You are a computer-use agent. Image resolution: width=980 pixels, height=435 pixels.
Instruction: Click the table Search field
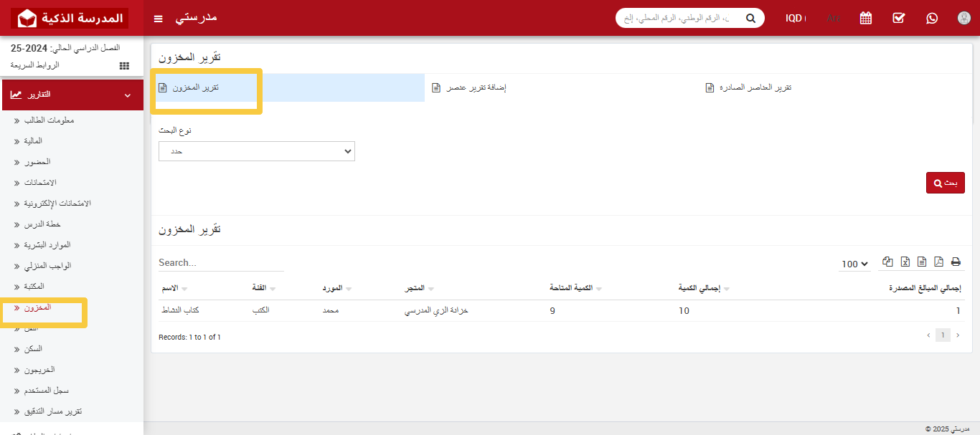[x=221, y=263]
